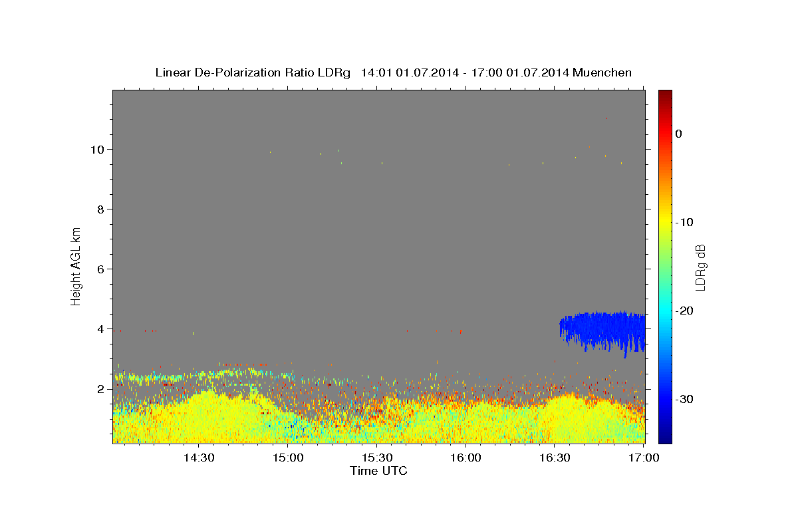This screenshot has height=532, width=798.
Task: Click the height tick label 2
Action: tap(102, 389)
